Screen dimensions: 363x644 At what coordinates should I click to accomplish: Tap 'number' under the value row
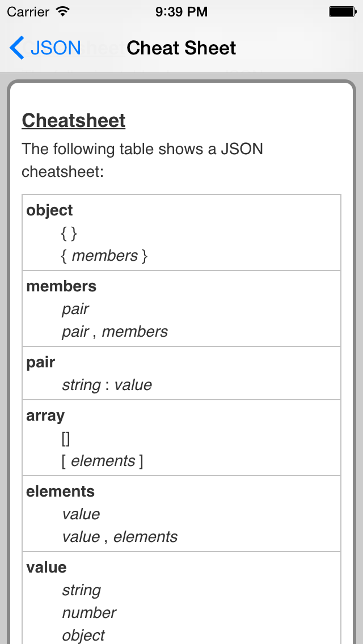89,613
